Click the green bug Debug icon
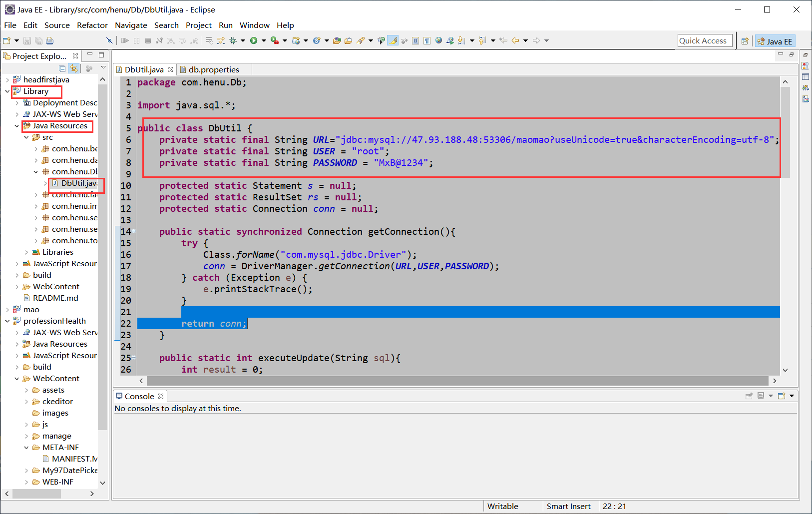Viewport: 812px width, 514px height. click(233, 40)
